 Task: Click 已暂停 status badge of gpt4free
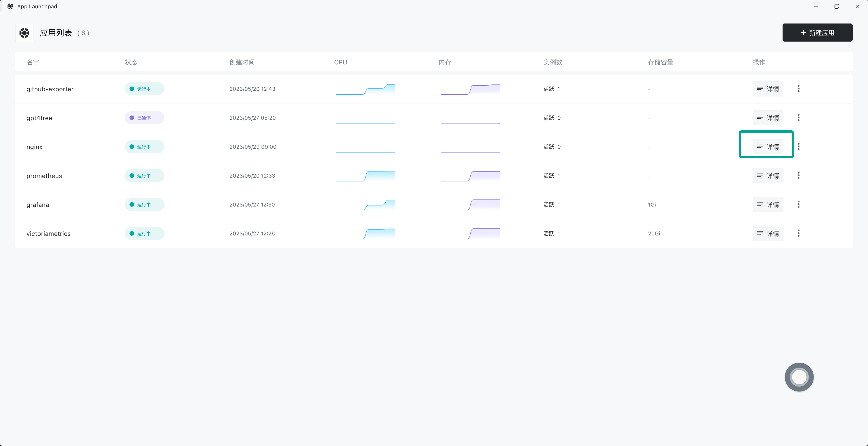(x=145, y=118)
